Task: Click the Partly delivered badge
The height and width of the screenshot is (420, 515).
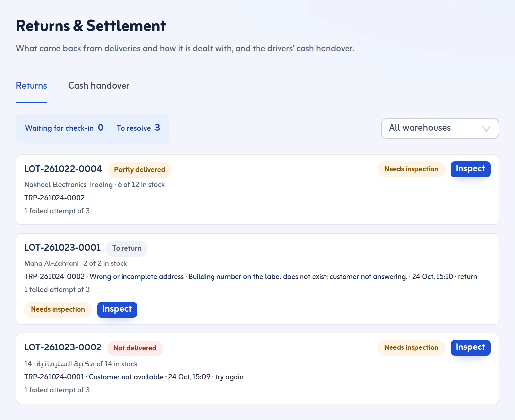Action: [x=140, y=170]
